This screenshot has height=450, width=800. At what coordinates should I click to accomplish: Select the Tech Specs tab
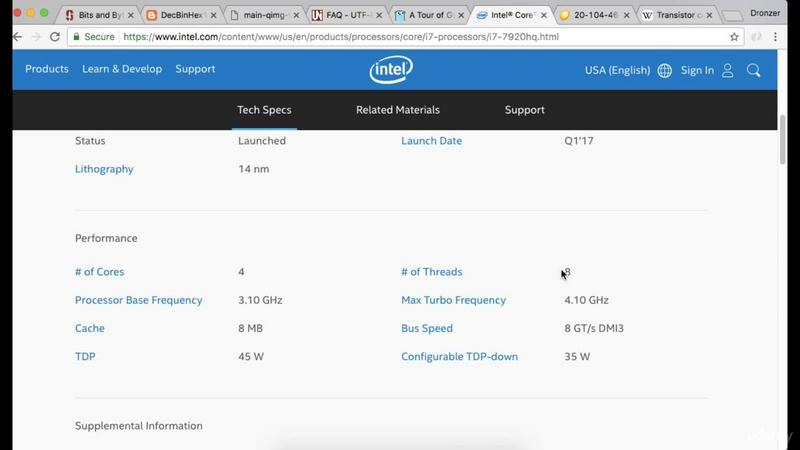[264, 110]
